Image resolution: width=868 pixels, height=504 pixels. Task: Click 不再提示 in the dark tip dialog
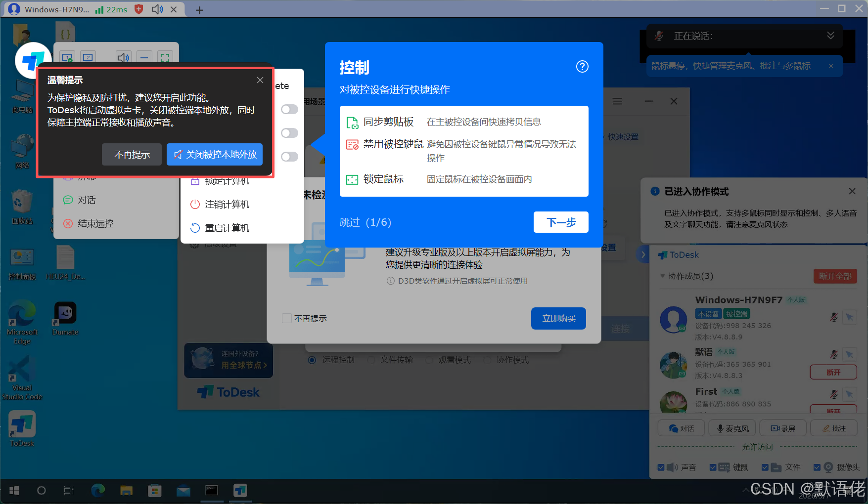click(x=132, y=155)
